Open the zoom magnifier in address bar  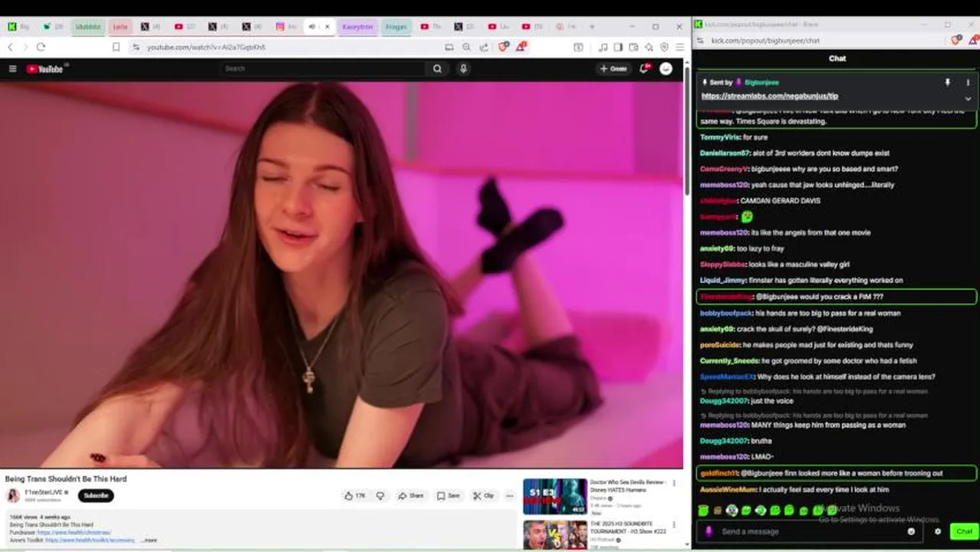tap(466, 47)
